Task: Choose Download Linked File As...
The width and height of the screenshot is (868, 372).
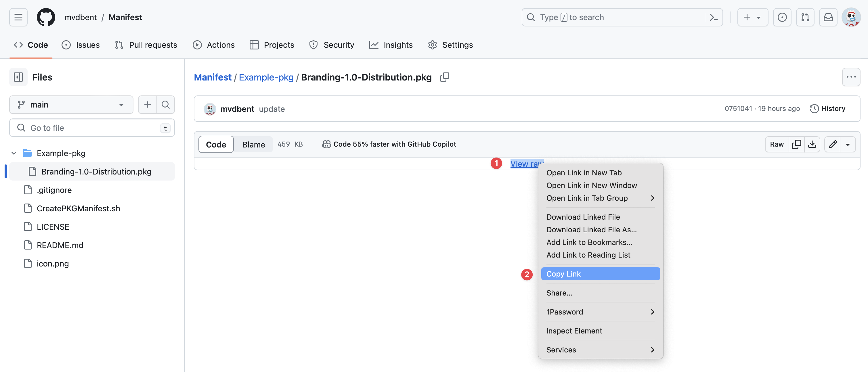Action: point(601,230)
